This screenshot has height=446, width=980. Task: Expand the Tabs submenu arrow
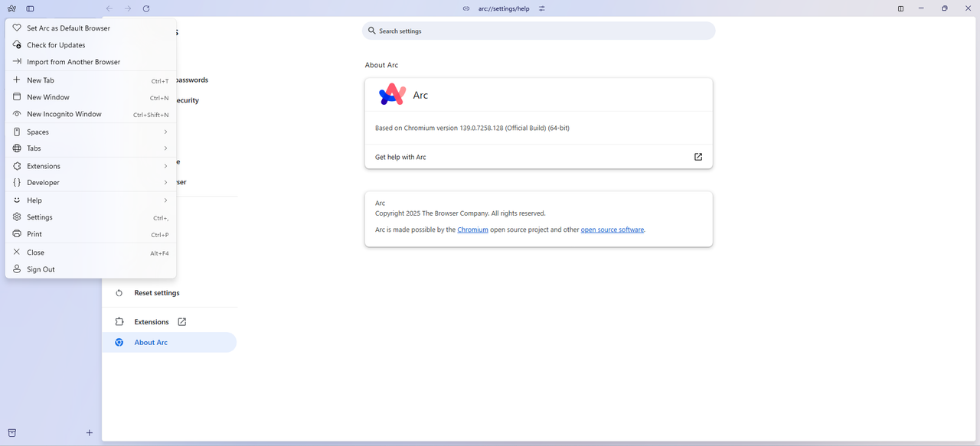[165, 148]
